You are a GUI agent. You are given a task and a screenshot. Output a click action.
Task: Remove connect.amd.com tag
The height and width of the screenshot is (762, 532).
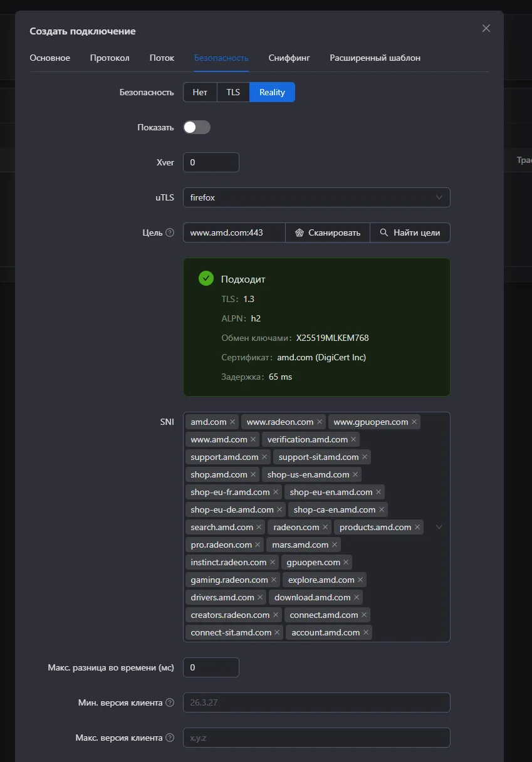[364, 615]
